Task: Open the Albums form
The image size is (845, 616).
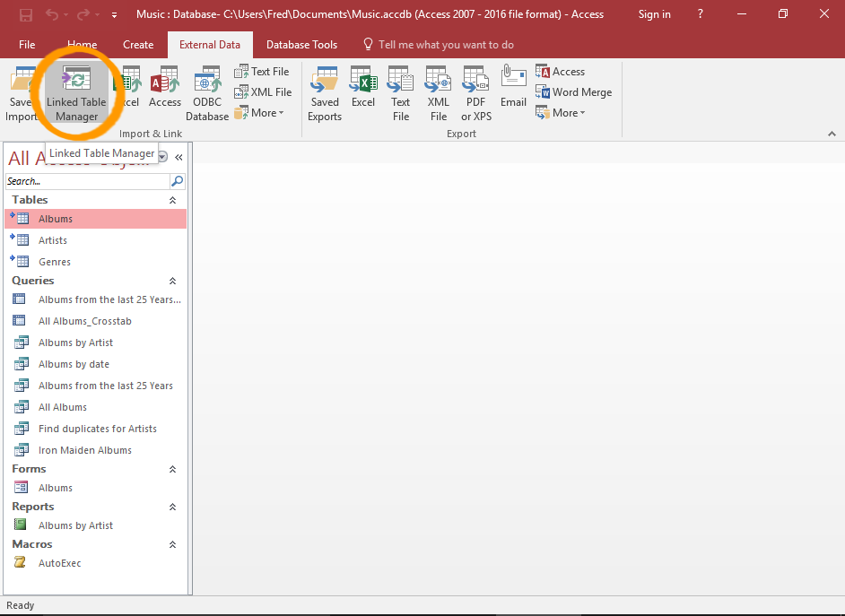Action: click(x=96, y=488)
